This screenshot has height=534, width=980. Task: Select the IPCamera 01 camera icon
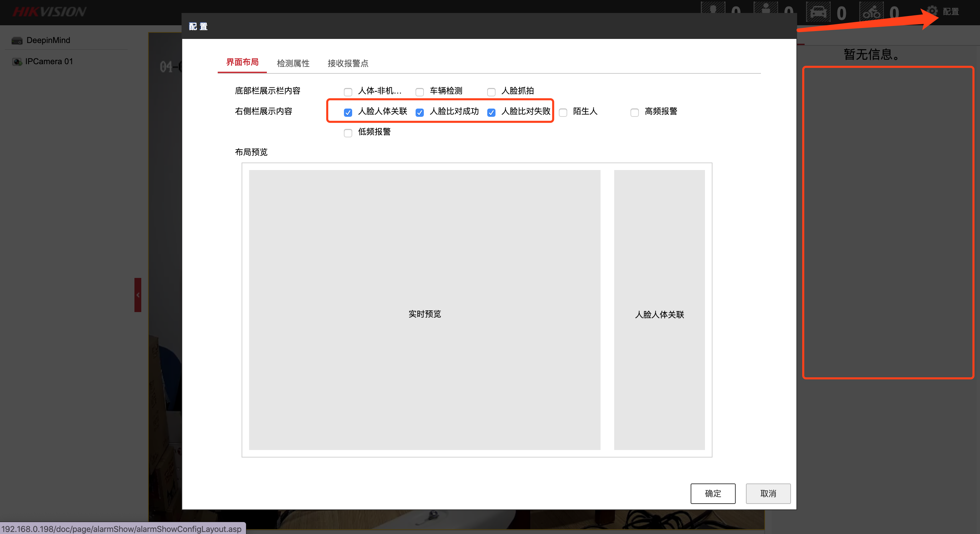point(17,62)
